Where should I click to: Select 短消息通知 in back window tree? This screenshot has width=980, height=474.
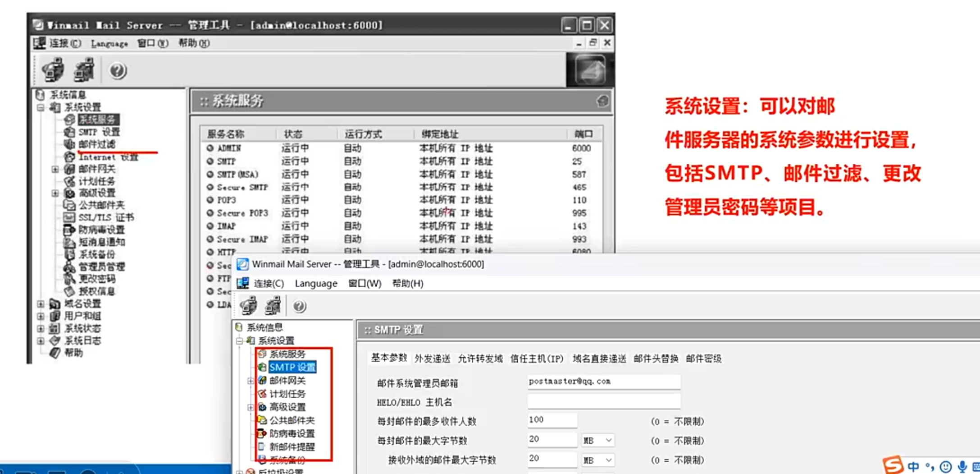click(102, 242)
